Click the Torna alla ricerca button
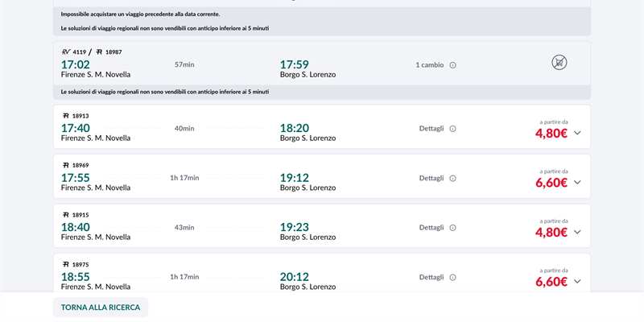This screenshot has height=322, width=644. tap(101, 308)
